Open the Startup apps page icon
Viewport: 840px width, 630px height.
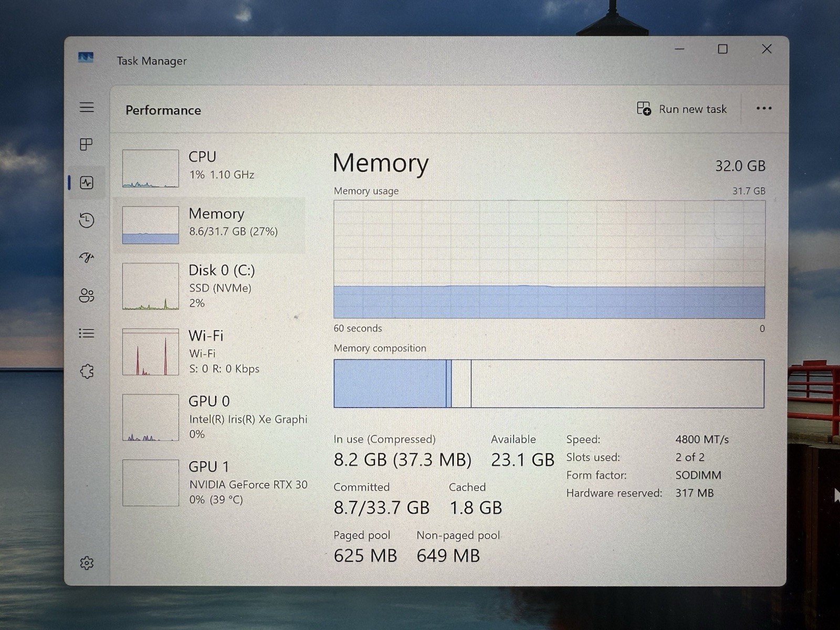coord(87,257)
